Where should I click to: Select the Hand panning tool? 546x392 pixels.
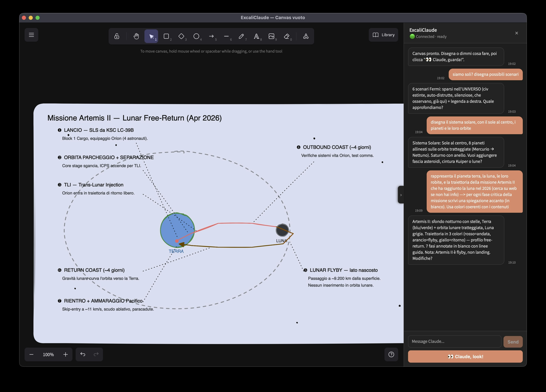pos(136,36)
